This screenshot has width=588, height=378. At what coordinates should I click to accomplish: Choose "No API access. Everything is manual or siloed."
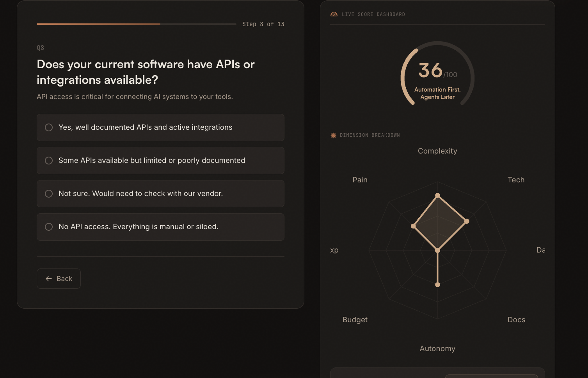coord(160,227)
